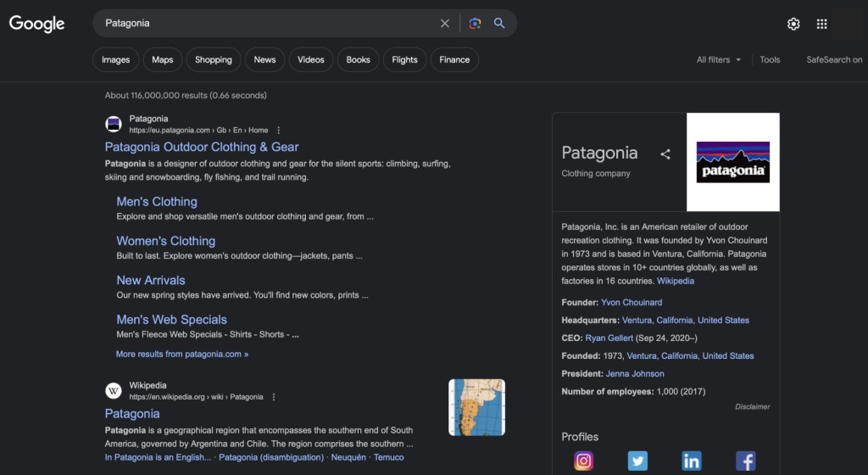Click the Profiles heading
868x475 pixels.
point(580,437)
